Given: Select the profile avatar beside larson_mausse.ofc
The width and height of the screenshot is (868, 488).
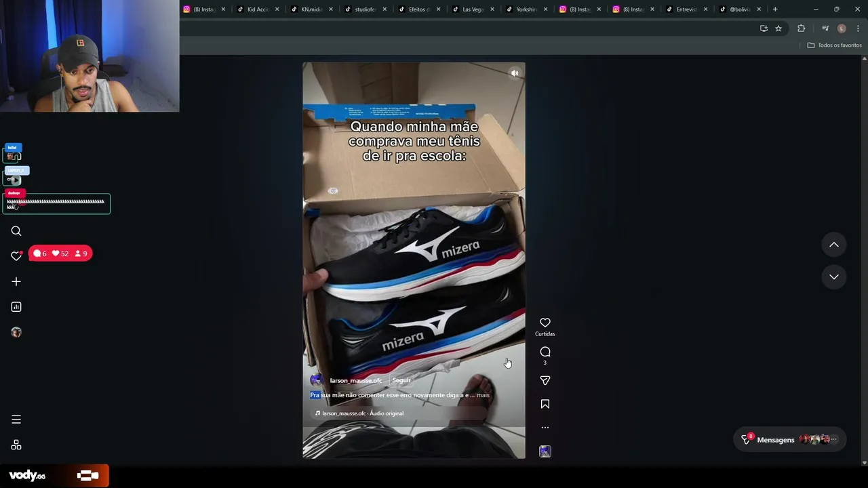Looking at the screenshot, I should pos(316,380).
